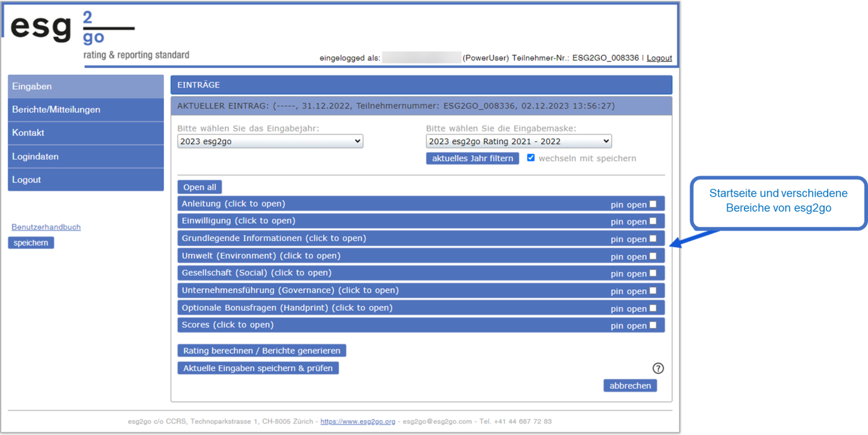Screen dimensions: 868x435
Task: Open the Eingabemaske dropdown
Action: tap(518, 141)
